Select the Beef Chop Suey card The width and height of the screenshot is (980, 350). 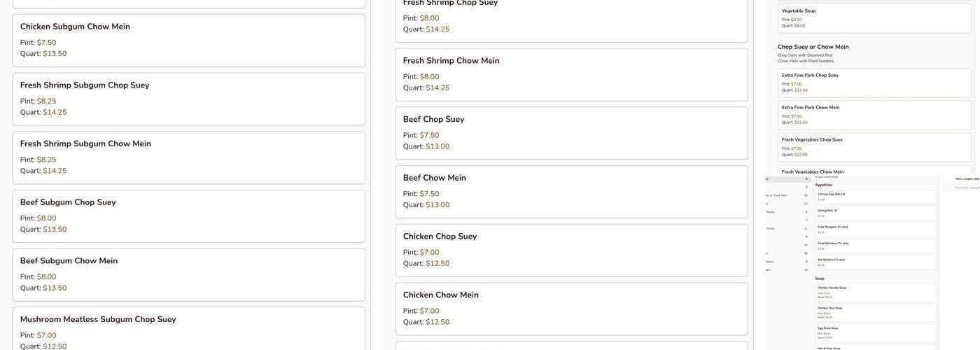(x=571, y=133)
